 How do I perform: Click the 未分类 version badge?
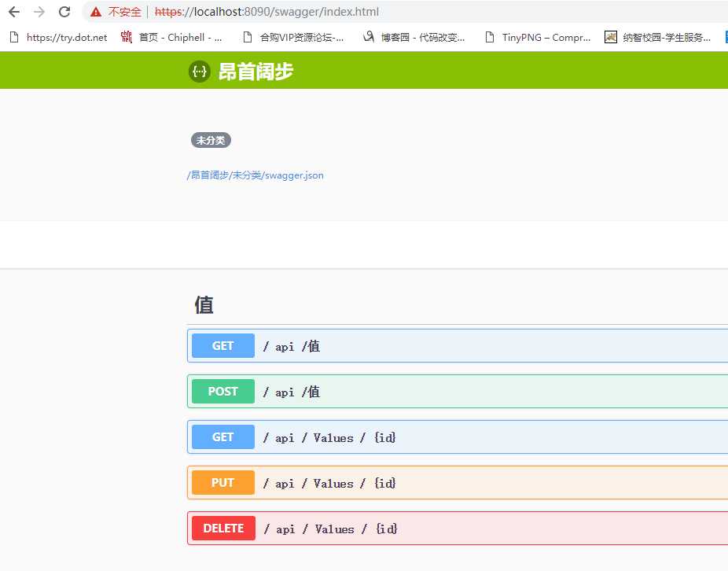[211, 140]
